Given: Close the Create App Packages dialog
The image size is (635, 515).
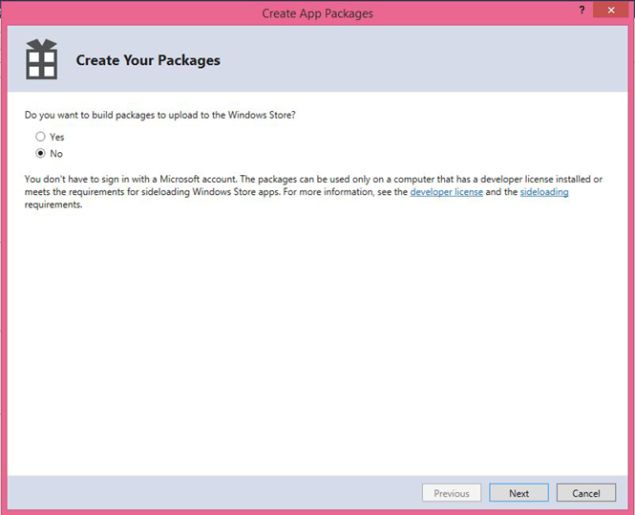Looking at the screenshot, I should pyautogui.click(x=611, y=10).
